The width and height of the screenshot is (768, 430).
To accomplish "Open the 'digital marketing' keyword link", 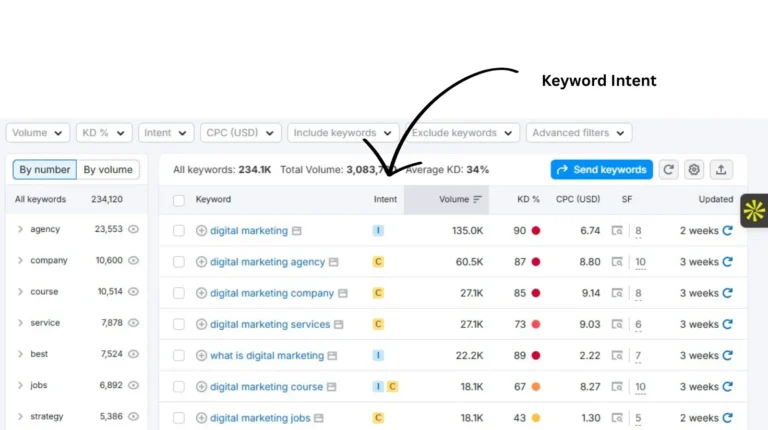I will [249, 231].
